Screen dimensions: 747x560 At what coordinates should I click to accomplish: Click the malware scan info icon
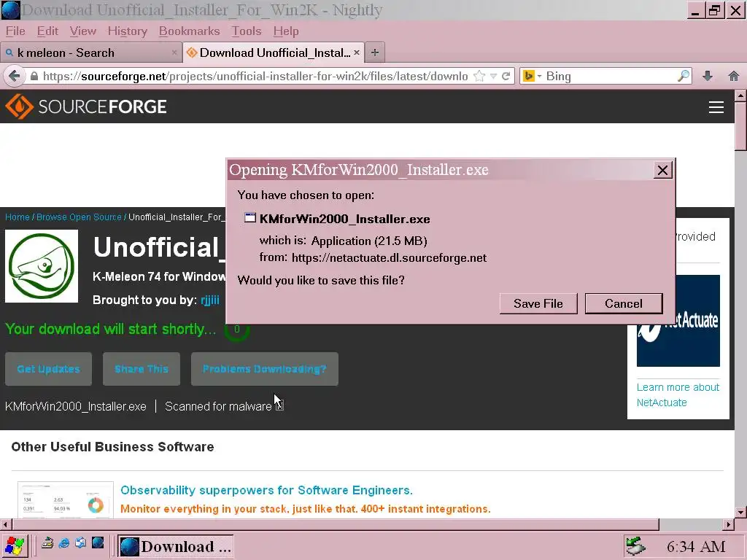[280, 405]
